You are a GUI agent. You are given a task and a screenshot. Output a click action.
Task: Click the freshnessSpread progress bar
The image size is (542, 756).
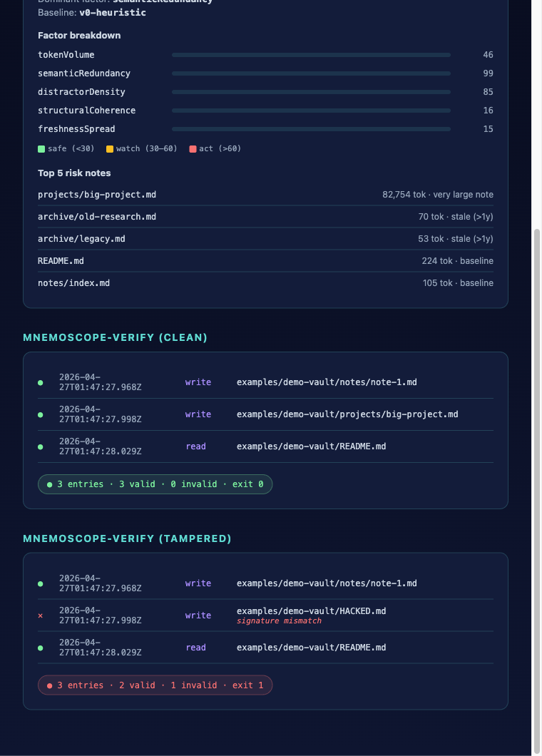click(311, 128)
